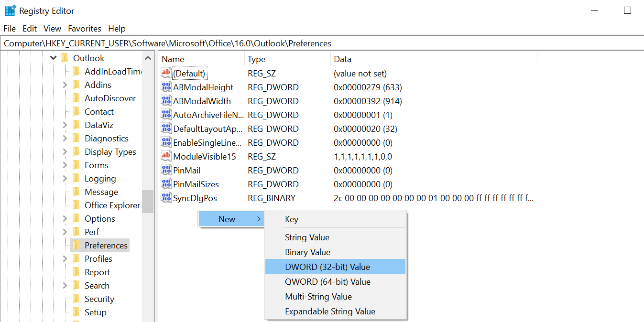Click the PinMail DWORD icon
The width and height of the screenshot is (644, 322).
coord(166,171)
